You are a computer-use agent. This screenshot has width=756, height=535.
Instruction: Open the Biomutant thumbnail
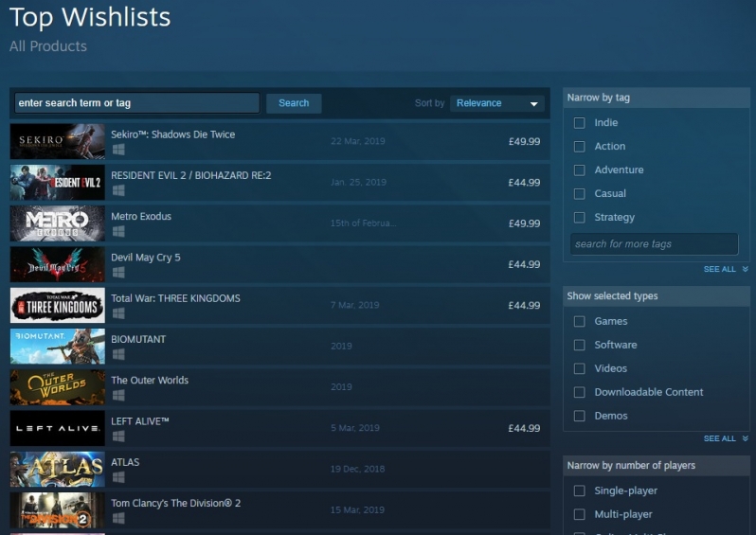point(58,346)
